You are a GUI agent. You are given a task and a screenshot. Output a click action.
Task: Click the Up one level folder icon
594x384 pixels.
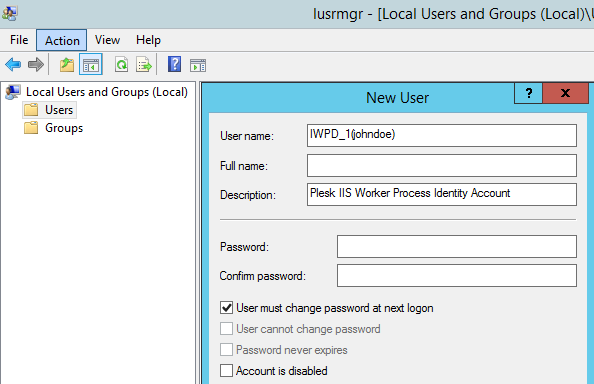67,65
